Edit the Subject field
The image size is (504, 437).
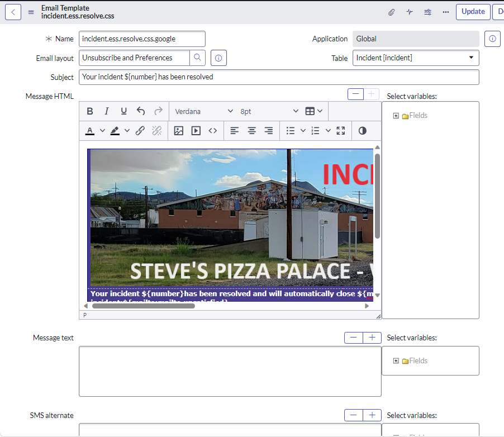[x=279, y=77]
